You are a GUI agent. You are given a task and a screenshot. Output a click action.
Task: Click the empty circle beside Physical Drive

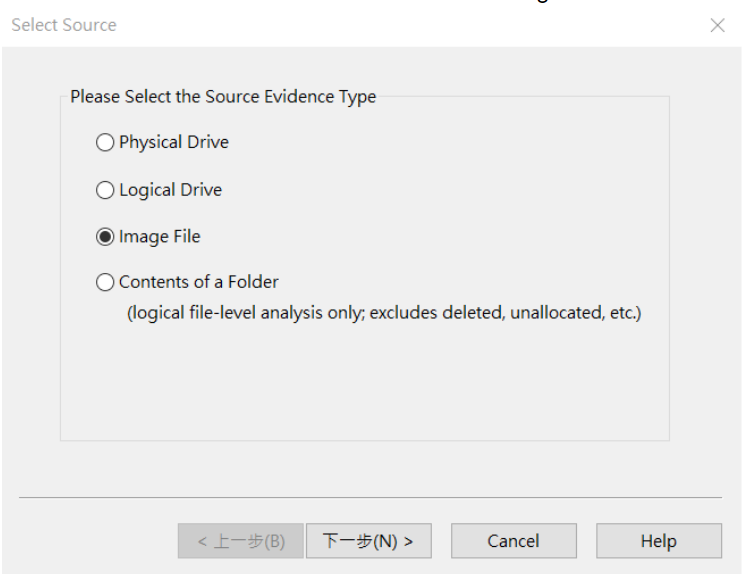click(x=105, y=143)
